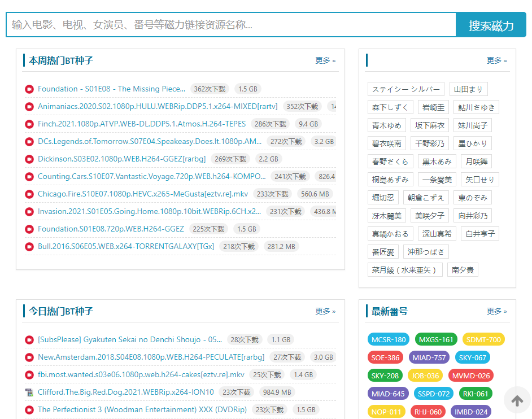Click the blue SKY-067 code tag

(x=472, y=357)
